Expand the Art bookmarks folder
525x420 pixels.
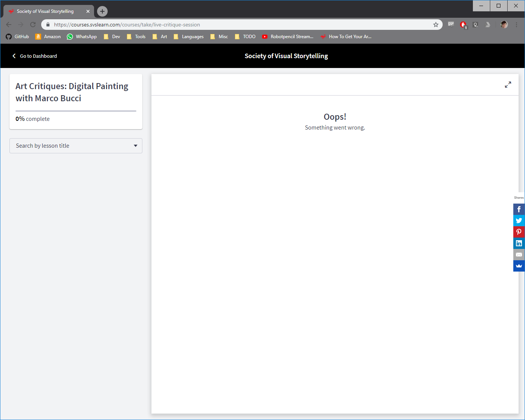(x=160, y=37)
